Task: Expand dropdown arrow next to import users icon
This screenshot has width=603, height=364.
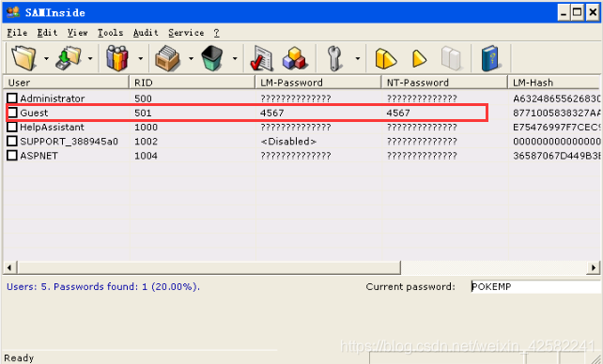Action: pyautogui.click(x=90, y=59)
